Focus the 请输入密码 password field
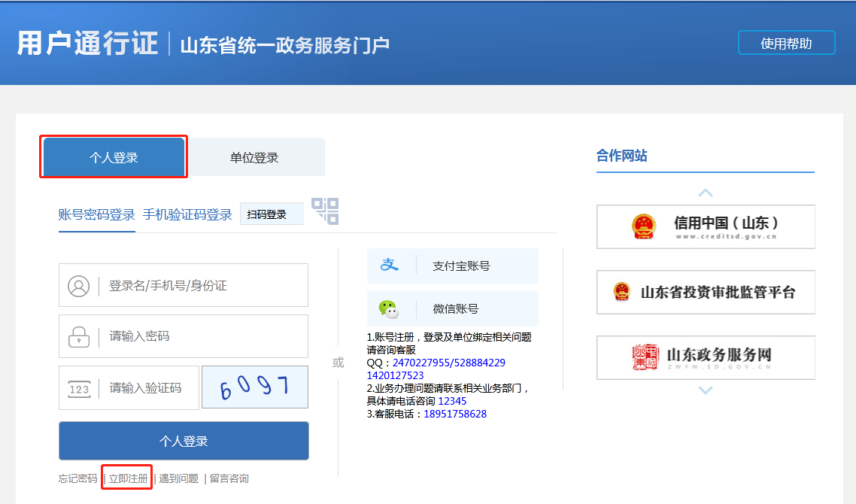Image resolution: width=856 pixels, height=504 pixels. pyautogui.click(x=203, y=336)
